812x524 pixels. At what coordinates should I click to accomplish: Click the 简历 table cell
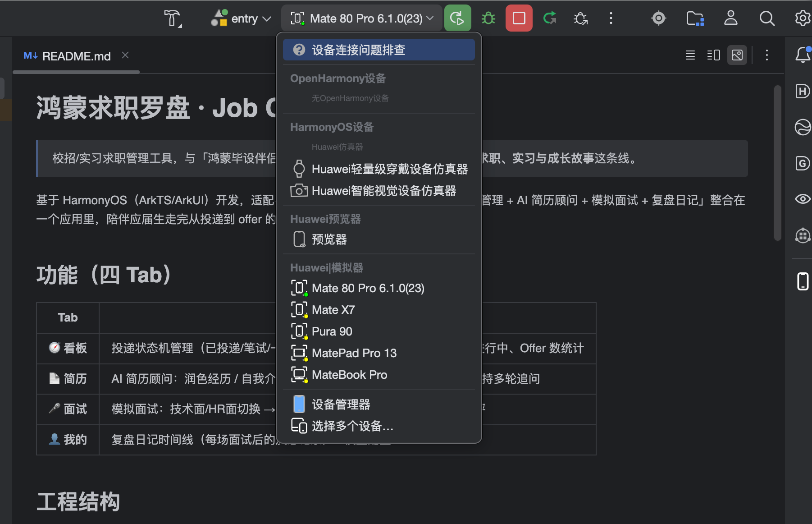(68, 379)
